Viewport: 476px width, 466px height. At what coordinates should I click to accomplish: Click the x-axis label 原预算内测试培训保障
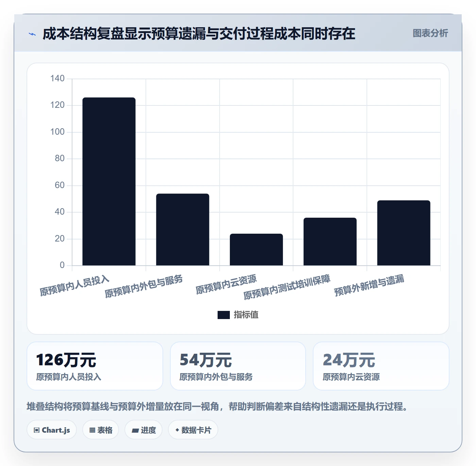point(287,287)
